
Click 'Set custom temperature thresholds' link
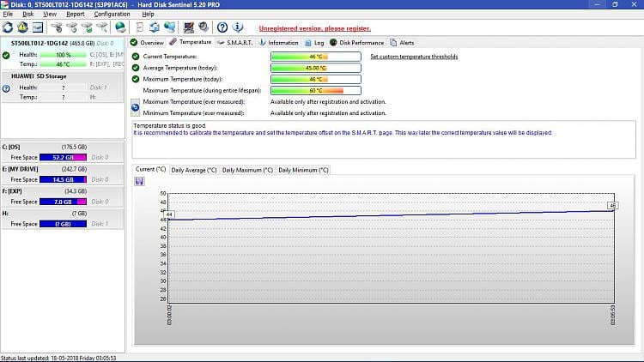coord(413,57)
